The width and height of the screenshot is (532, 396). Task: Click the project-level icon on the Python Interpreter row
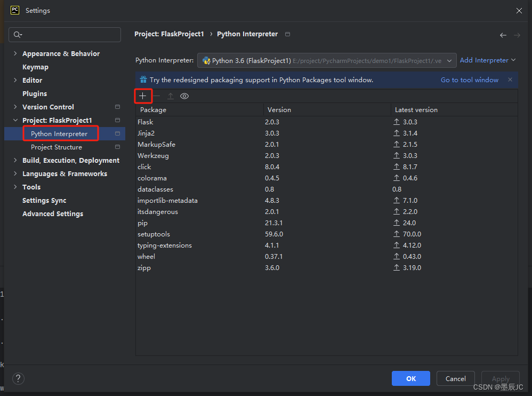pos(117,133)
